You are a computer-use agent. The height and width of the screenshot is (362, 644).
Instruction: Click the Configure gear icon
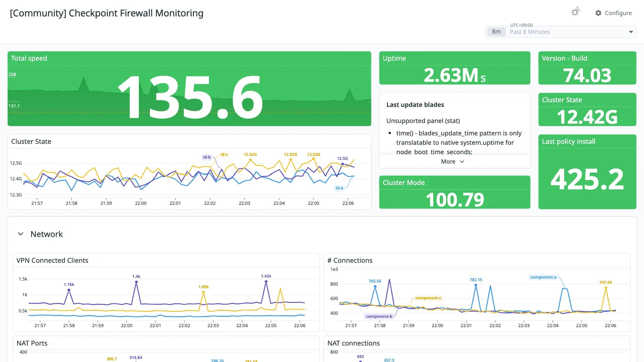598,13
